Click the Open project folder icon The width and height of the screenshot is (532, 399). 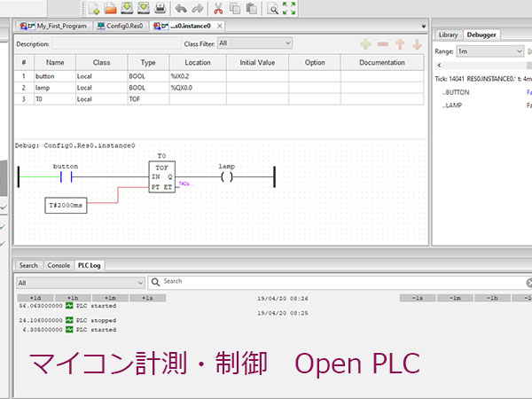[112, 9]
